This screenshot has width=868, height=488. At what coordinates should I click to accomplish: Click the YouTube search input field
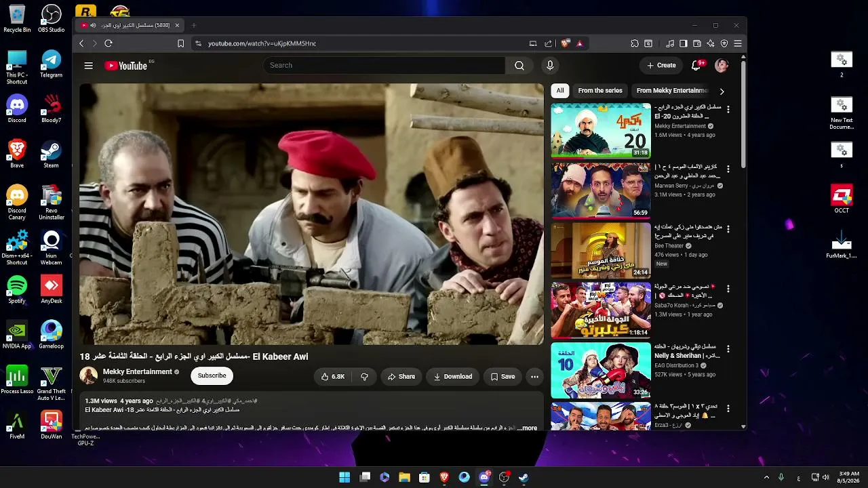(384, 66)
